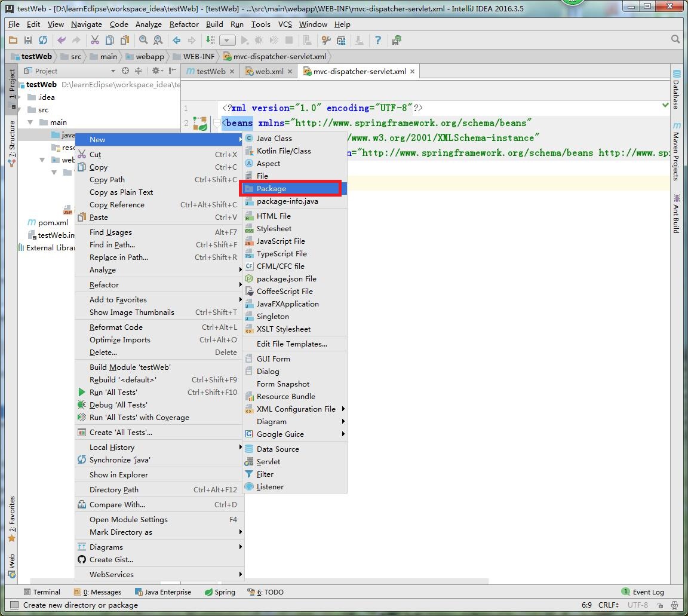Click the green chip icon after Help
688x616 pixels.
click(x=397, y=41)
